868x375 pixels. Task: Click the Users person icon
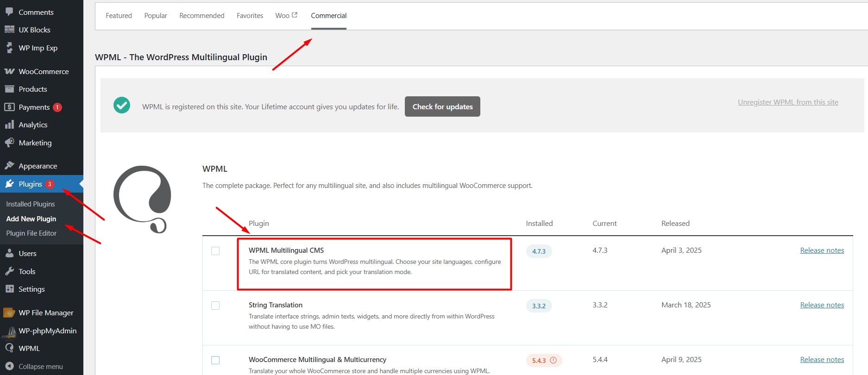click(x=9, y=253)
